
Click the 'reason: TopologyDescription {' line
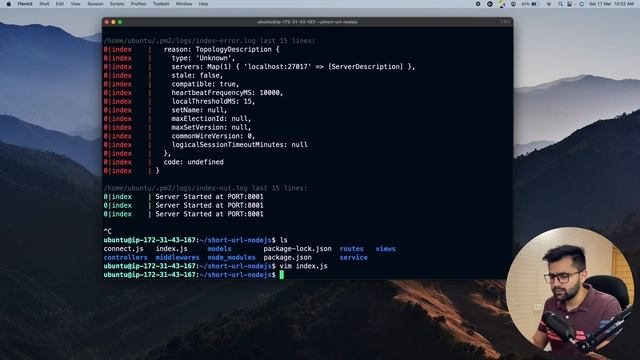tap(222, 49)
